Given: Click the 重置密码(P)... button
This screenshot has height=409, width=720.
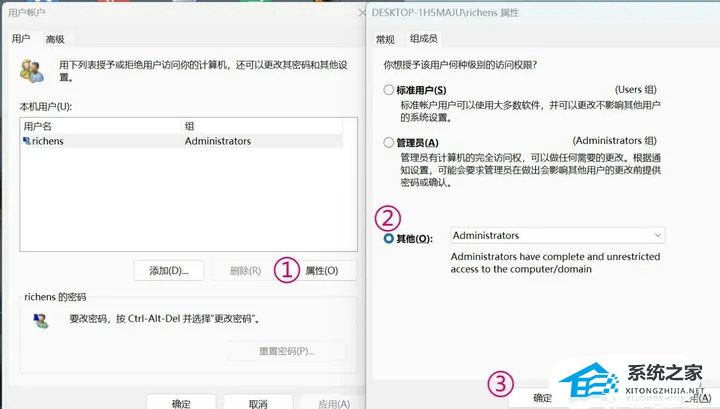Looking at the screenshot, I should [x=287, y=351].
